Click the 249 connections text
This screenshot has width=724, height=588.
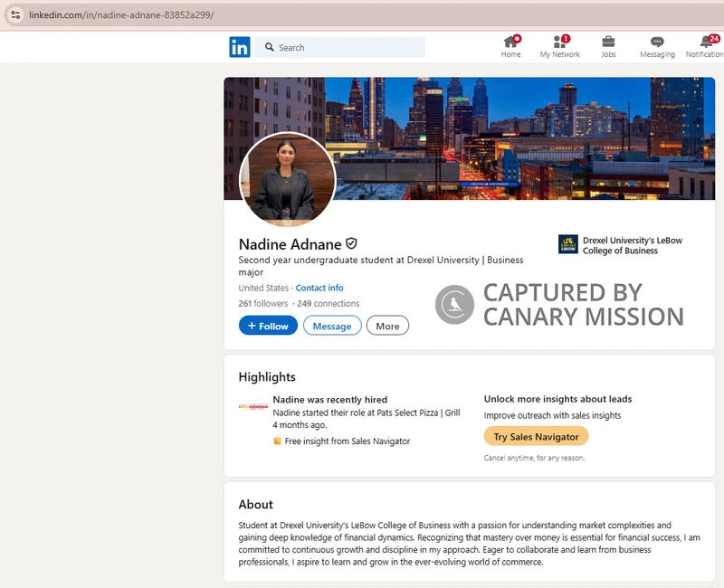pos(328,304)
